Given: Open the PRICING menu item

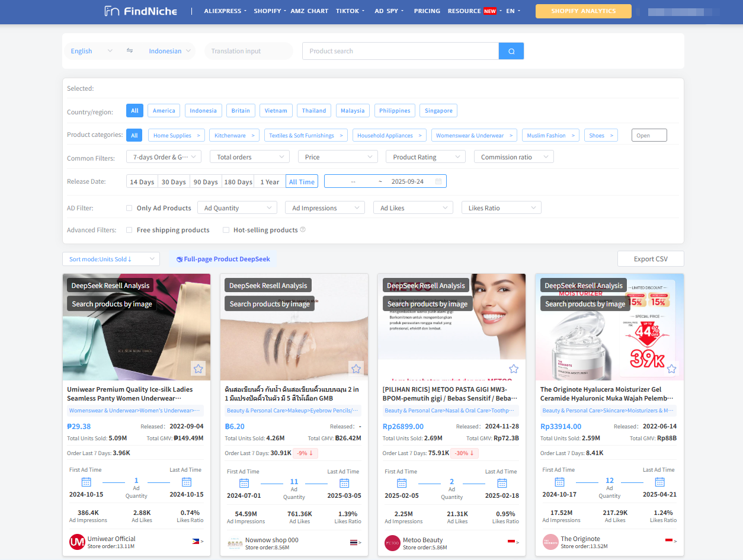Looking at the screenshot, I should 427,11.
